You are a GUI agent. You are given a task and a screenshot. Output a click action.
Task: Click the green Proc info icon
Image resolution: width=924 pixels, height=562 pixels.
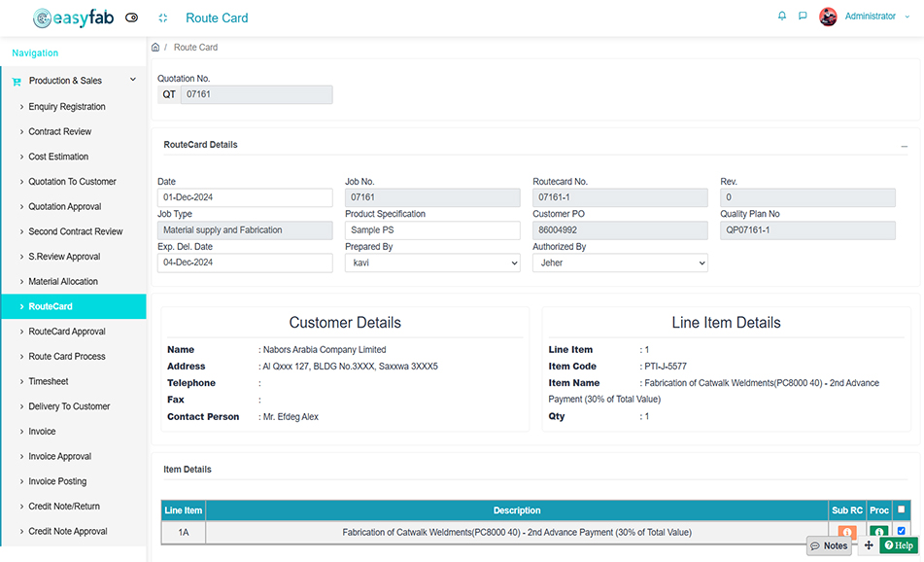coord(878,532)
